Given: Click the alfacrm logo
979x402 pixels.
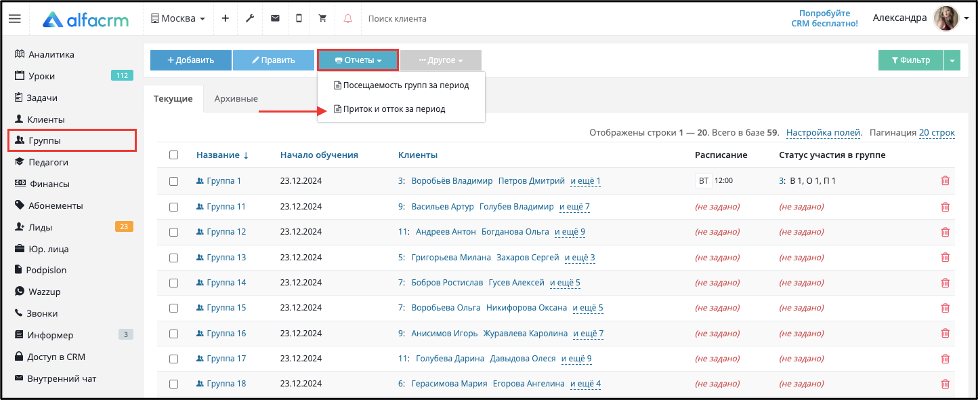Looking at the screenshot, I should tap(86, 19).
